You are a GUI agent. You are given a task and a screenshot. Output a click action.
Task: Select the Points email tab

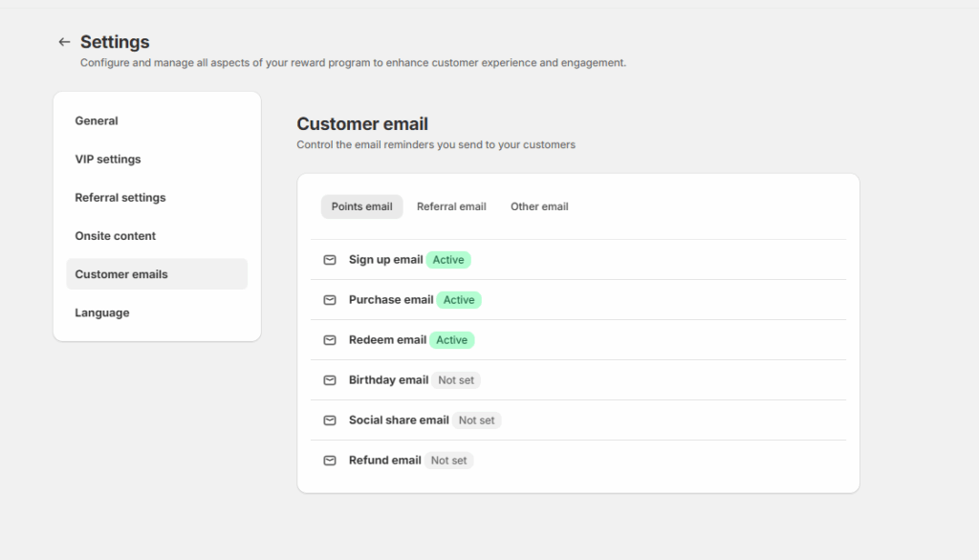pos(361,206)
